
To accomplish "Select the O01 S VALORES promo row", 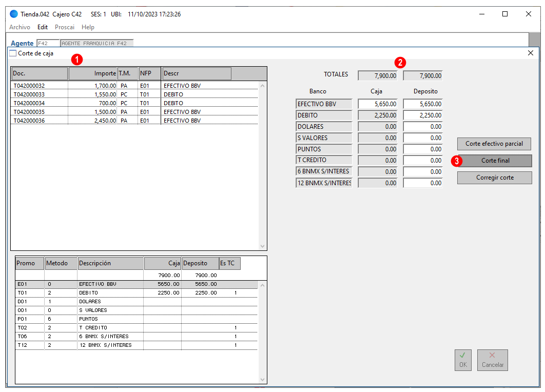I will point(137,310).
